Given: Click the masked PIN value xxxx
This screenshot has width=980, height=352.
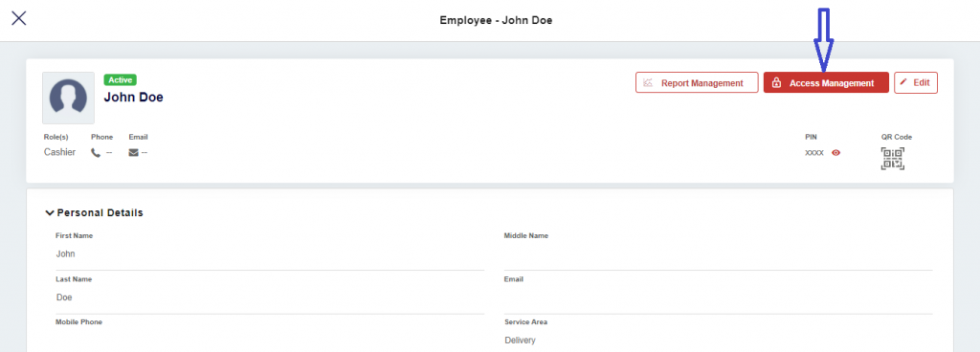Looking at the screenshot, I should [814, 152].
